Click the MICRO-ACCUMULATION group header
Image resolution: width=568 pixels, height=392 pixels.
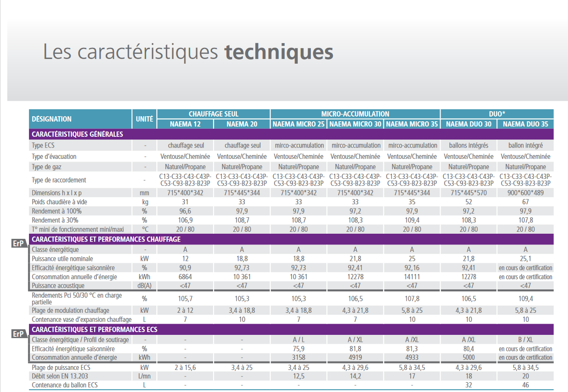[355, 114]
